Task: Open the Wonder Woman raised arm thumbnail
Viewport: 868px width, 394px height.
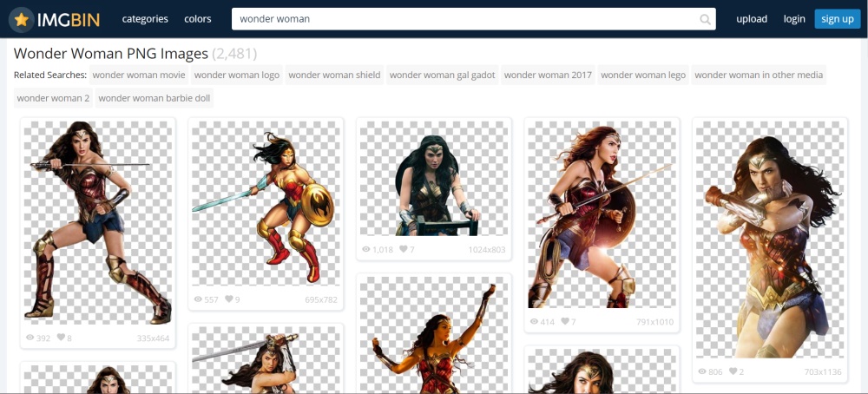Action: [x=434, y=335]
